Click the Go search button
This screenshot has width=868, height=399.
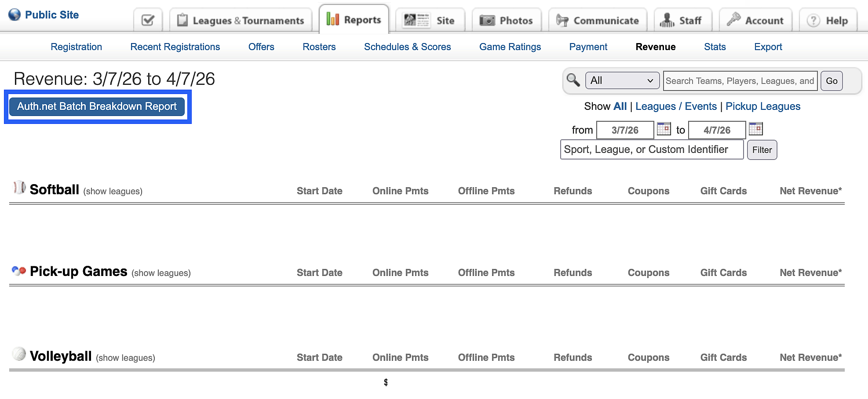[x=832, y=81]
